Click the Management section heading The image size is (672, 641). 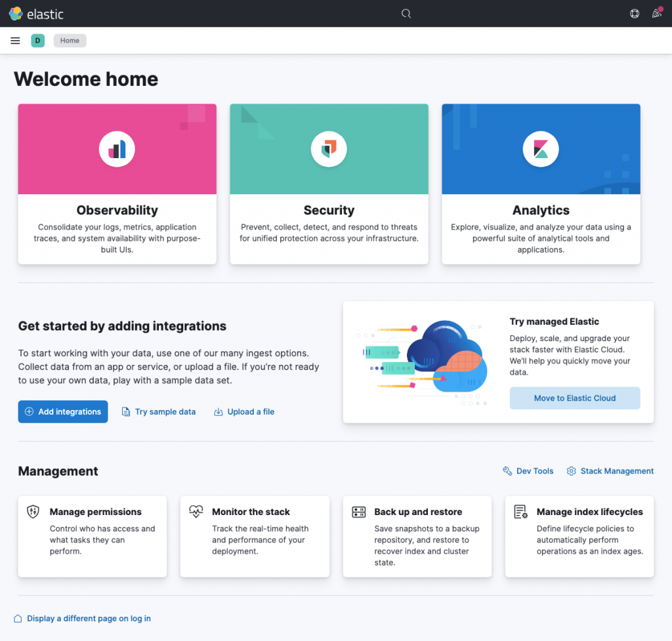(x=58, y=471)
